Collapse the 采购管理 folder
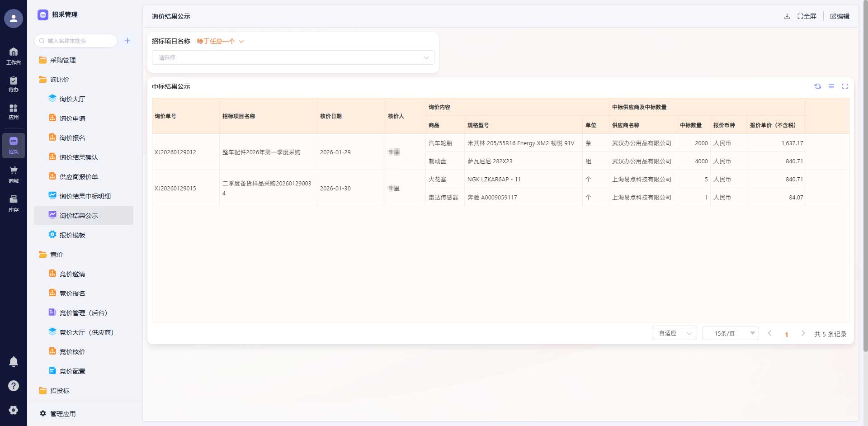 tap(84, 60)
